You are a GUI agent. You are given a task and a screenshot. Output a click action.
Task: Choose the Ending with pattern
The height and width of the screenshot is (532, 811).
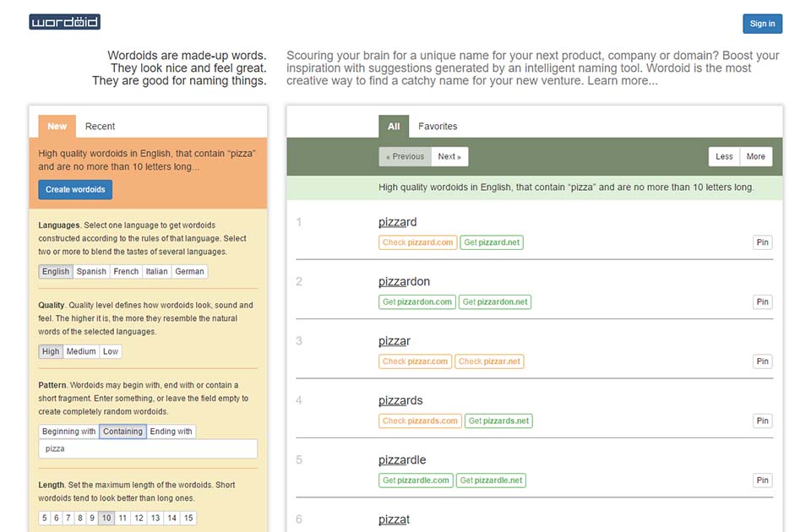click(171, 432)
